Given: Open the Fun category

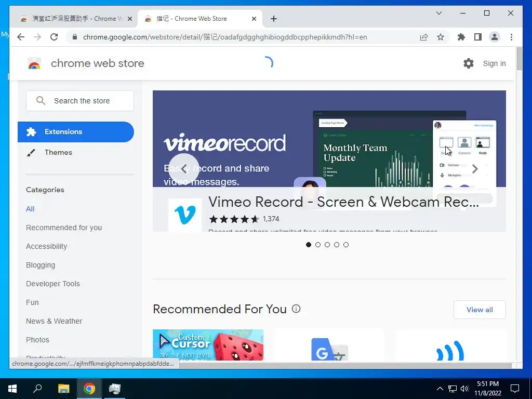Looking at the screenshot, I should 32,302.
